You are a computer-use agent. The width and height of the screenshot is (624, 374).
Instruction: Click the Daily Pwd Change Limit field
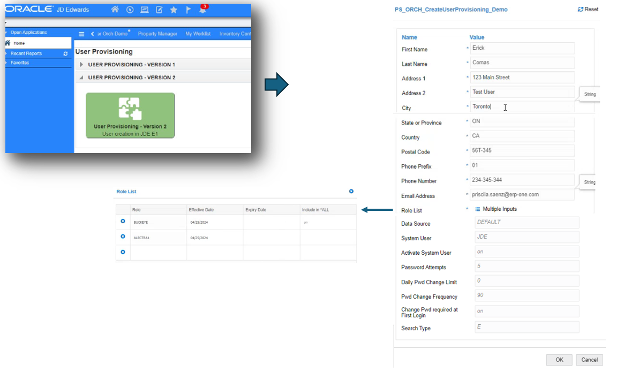click(527, 281)
